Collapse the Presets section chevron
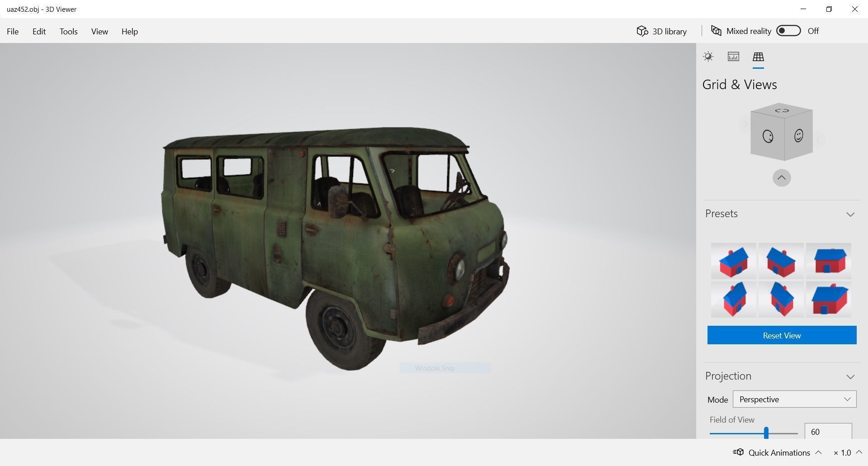Viewport: 868px width, 466px height. coord(850,214)
